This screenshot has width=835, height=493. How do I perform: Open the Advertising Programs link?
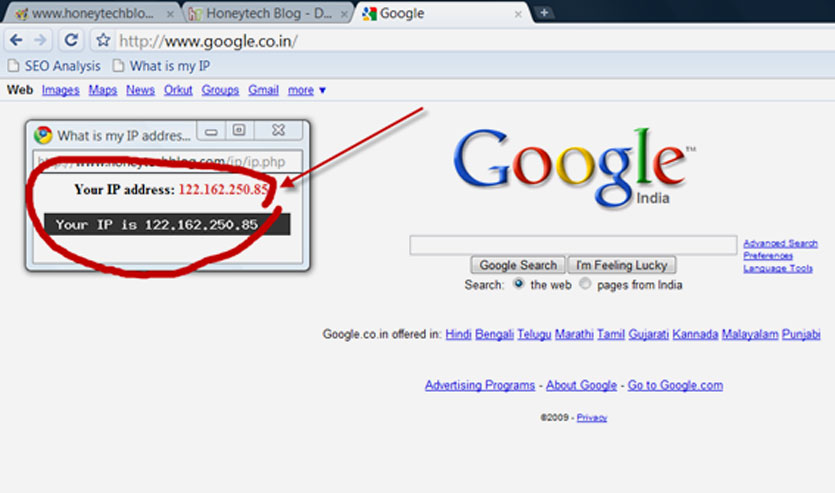[x=480, y=385]
